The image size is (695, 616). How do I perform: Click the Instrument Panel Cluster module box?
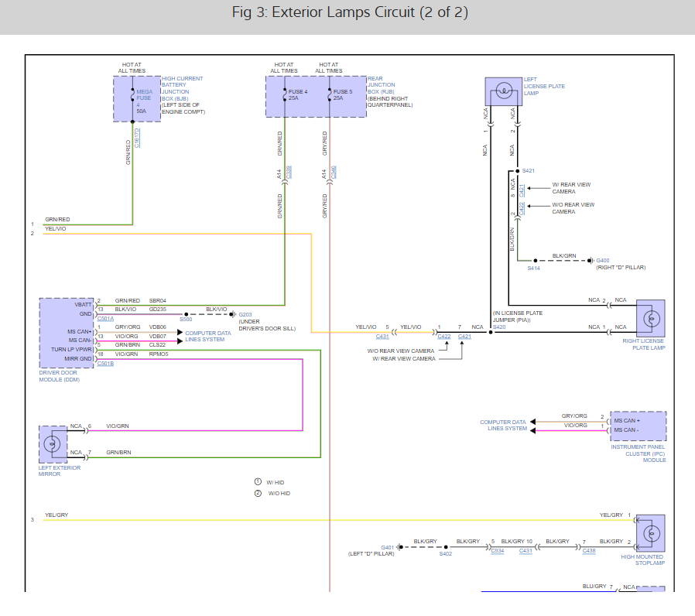(638, 426)
